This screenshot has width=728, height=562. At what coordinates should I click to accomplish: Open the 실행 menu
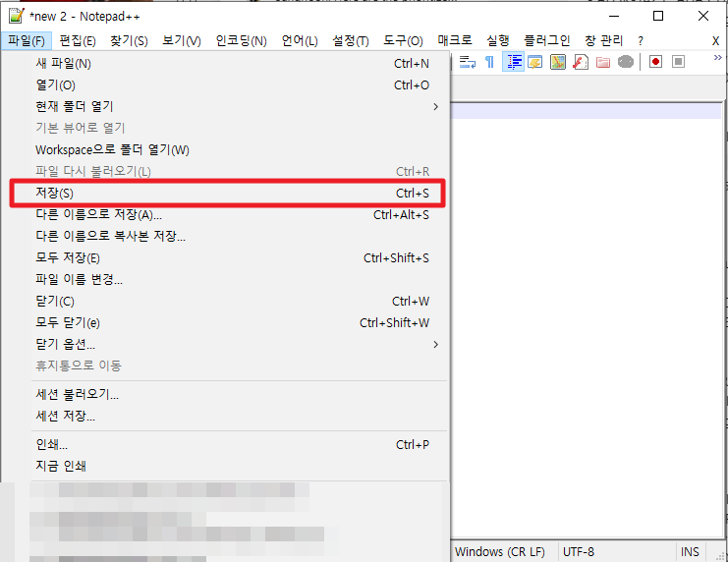pos(498,41)
